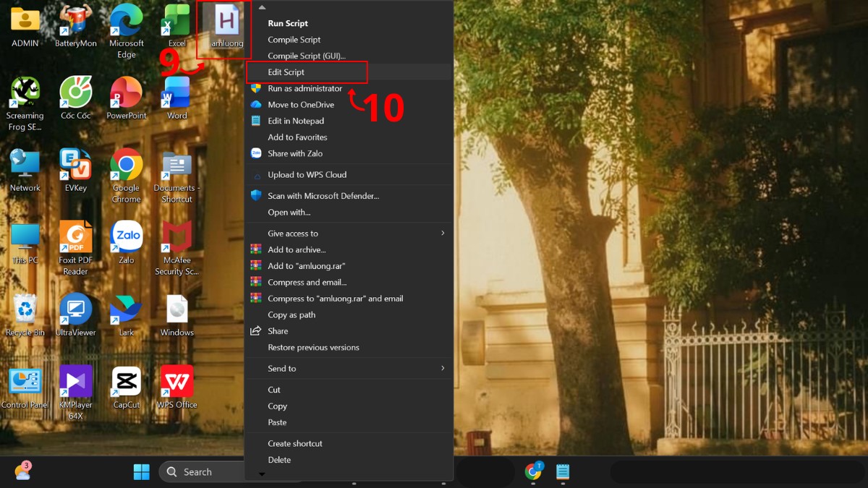Choose Run Script from context menu
The width and height of the screenshot is (868, 488).
click(349, 23)
